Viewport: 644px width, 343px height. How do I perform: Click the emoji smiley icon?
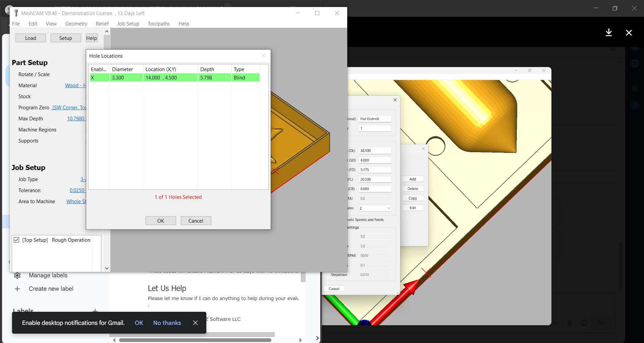(x=584, y=323)
